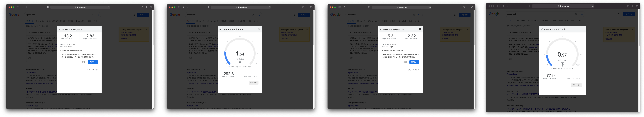Show tab overview in the 13.2 Mbps window
The image size is (644, 117).
tap(151, 7)
